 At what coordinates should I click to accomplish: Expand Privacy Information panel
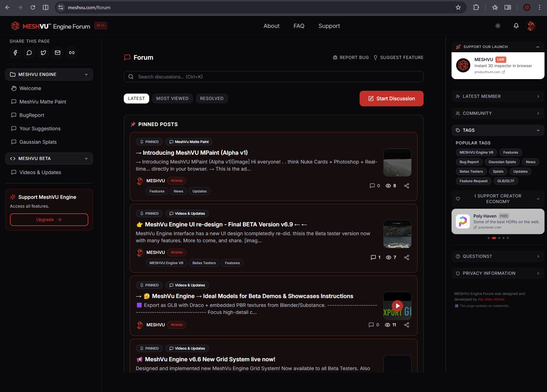[498, 273]
